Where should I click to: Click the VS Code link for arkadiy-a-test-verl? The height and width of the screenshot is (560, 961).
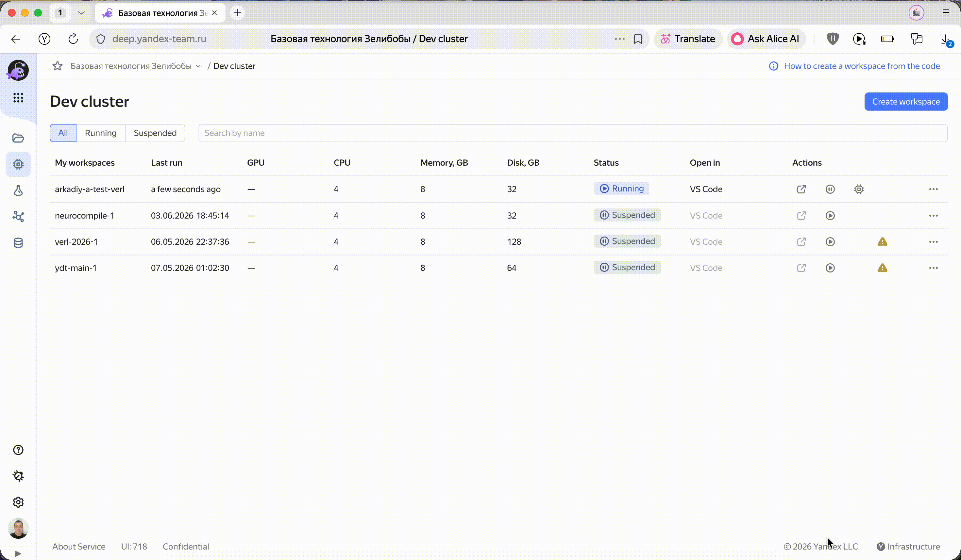[706, 189]
